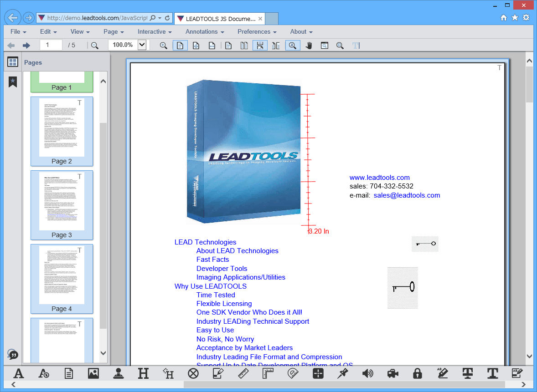Open the bookmarks panel

click(13, 81)
